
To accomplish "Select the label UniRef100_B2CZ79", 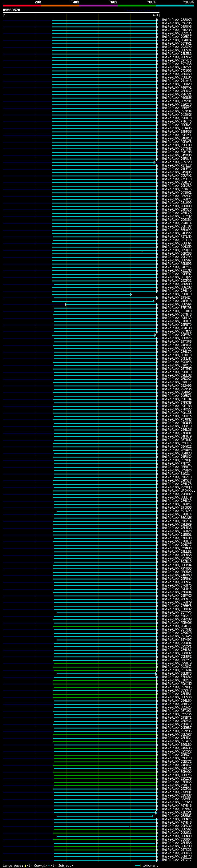I will (x=177, y=778).
